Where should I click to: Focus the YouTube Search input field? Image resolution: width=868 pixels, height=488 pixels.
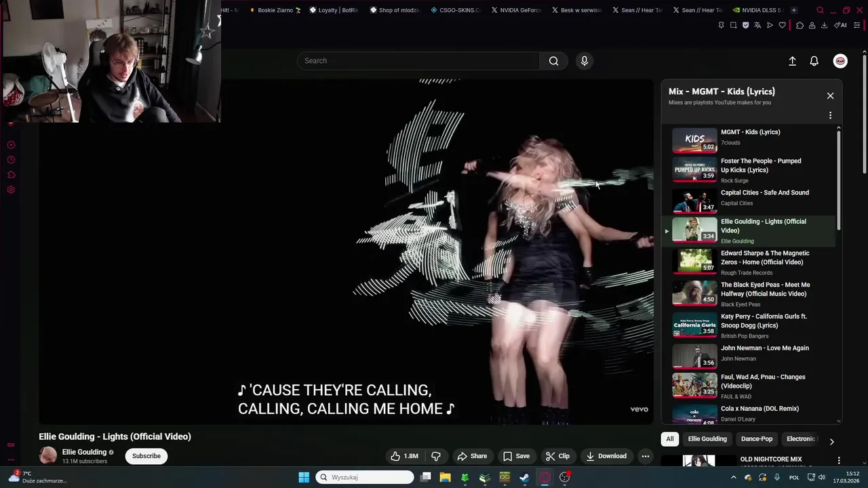[x=418, y=61]
